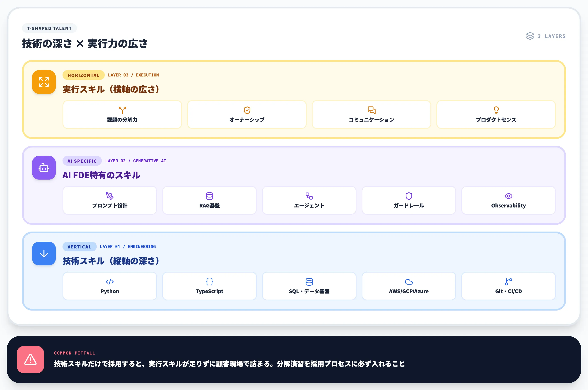Click the shield icon above ガードレール

[x=408, y=196]
